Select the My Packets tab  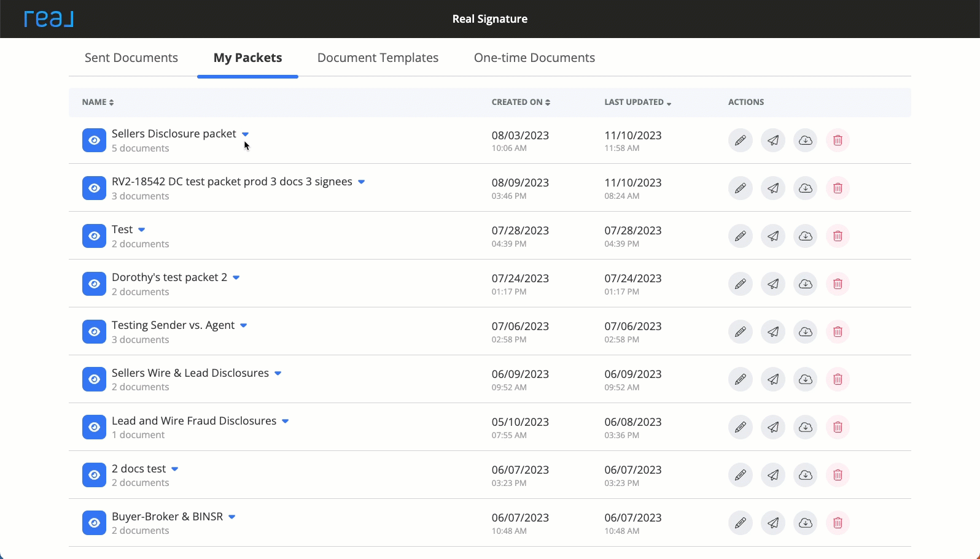(248, 58)
